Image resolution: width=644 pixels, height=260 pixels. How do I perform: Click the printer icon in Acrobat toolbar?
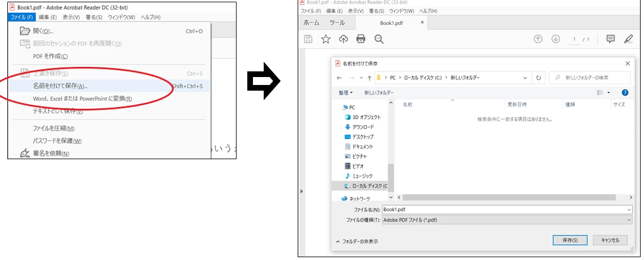pyautogui.click(x=361, y=39)
